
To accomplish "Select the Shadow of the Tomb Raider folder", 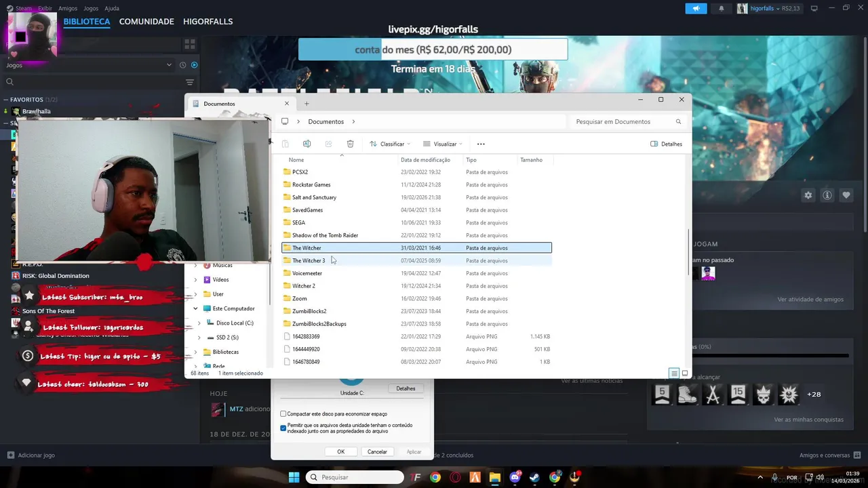I will pos(416,235).
